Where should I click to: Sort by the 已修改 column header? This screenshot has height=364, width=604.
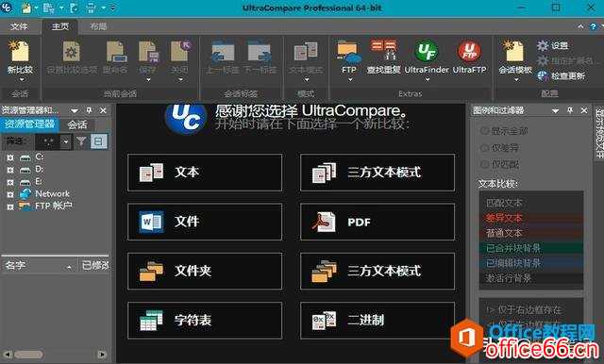(95, 266)
